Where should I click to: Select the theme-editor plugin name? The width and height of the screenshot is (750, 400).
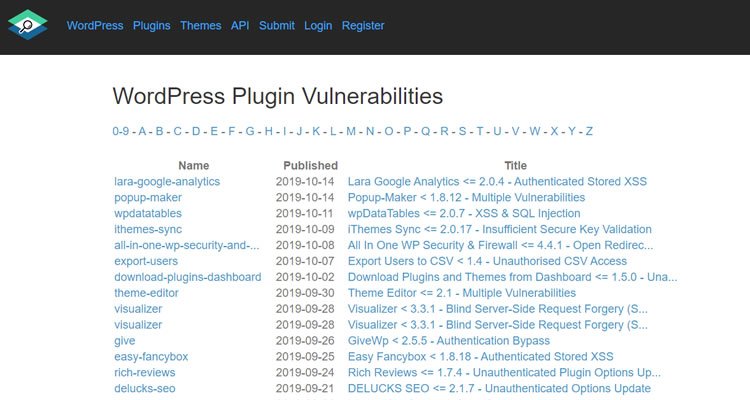(146, 293)
